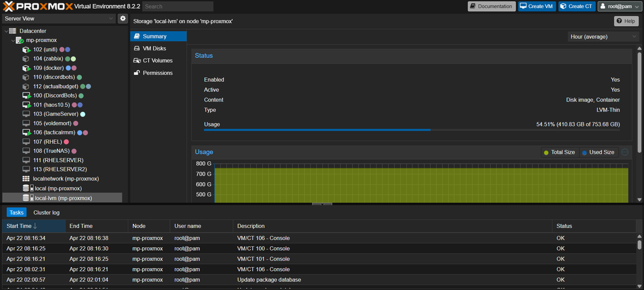This screenshot has width=644, height=290.
Task: Click the Description column header
Action: point(392,226)
